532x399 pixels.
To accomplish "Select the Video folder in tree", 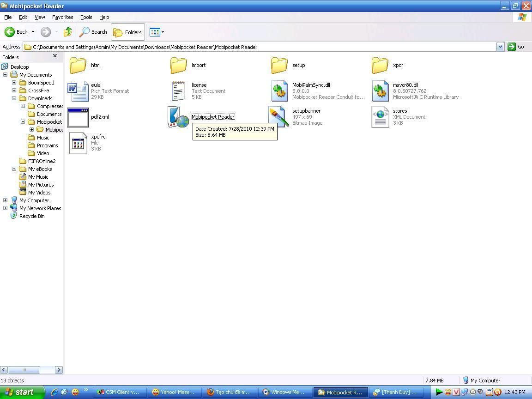I will pyautogui.click(x=43, y=153).
